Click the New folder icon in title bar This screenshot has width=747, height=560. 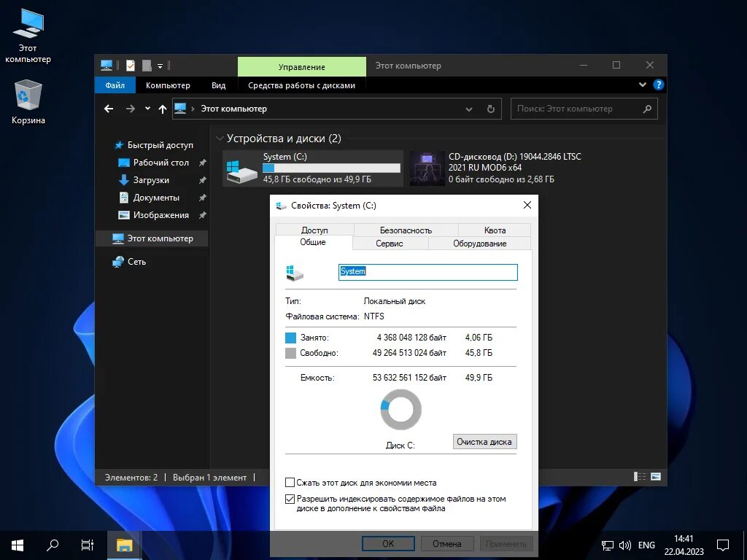pos(147,65)
